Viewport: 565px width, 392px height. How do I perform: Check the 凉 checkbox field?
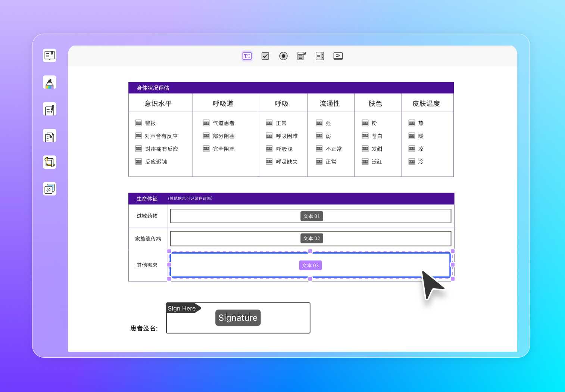412,149
